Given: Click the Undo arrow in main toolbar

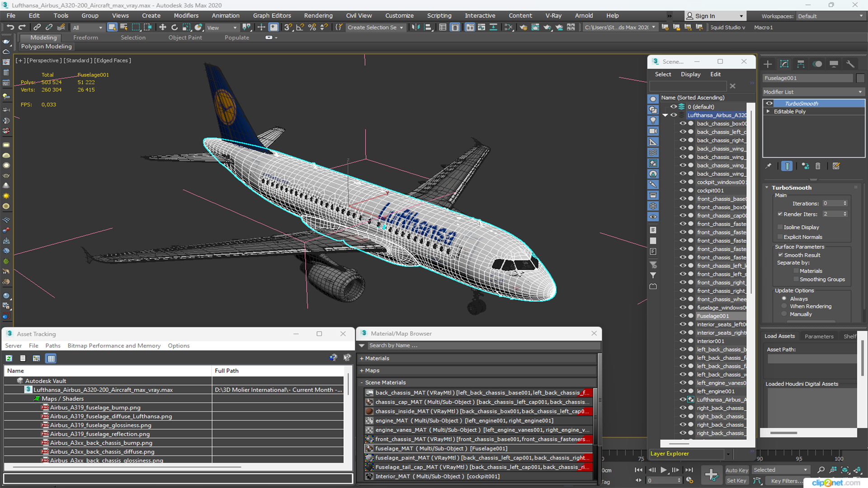Looking at the screenshot, I should pos(10,28).
